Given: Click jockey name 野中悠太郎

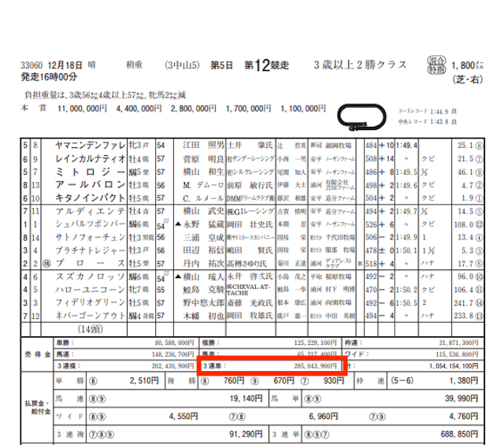Looking at the screenshot, I should (x=203, y=303).
